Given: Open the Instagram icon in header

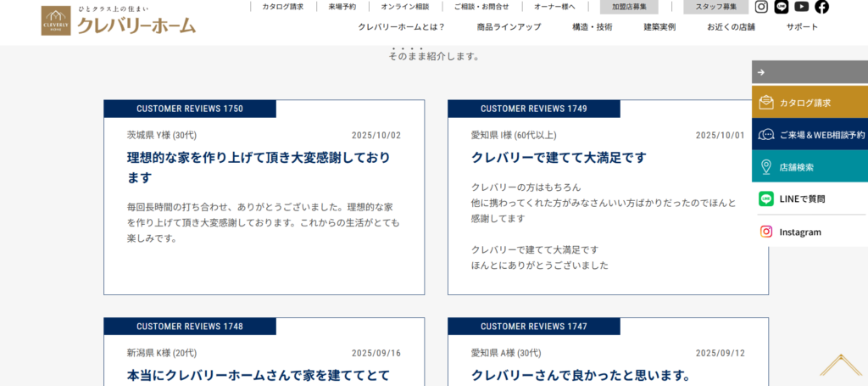Looking at the screenshot, I should [761, 7].
